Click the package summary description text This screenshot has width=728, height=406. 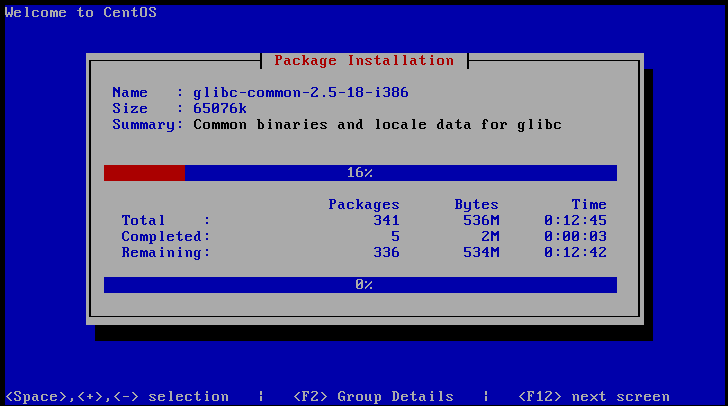pos(377,124)
